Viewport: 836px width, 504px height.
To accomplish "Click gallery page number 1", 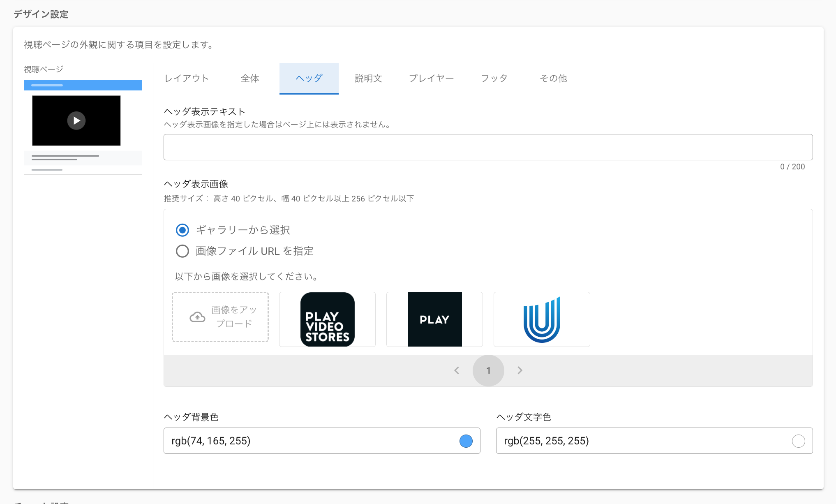I will pyautogui.click(x=488, y=370).
